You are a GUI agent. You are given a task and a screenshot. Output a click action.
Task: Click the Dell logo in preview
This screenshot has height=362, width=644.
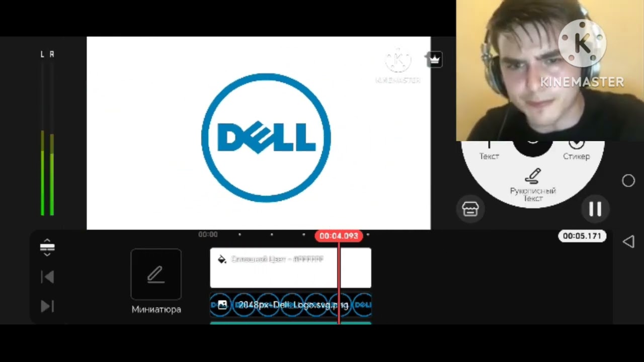point(266,137)
